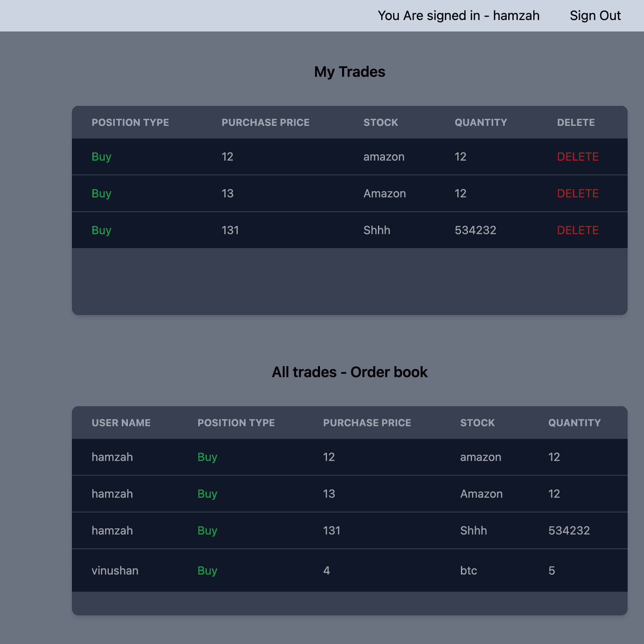
Task: Select purchase price 4 in order book
Action: (326, 570)
